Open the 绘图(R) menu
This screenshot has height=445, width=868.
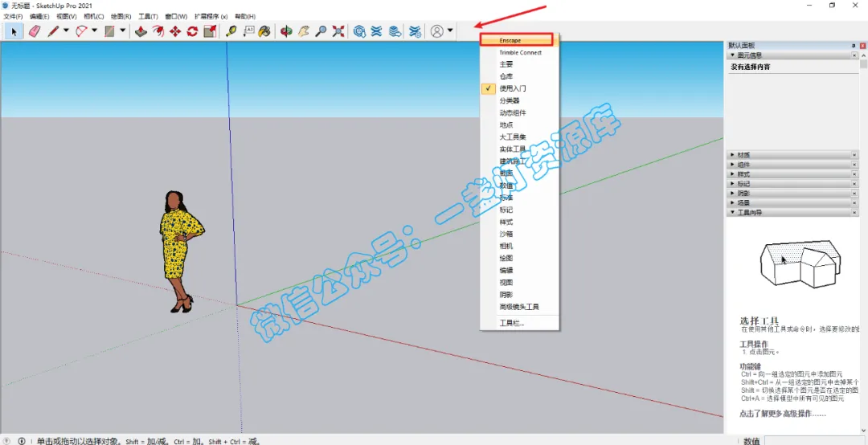click(121, 17)
